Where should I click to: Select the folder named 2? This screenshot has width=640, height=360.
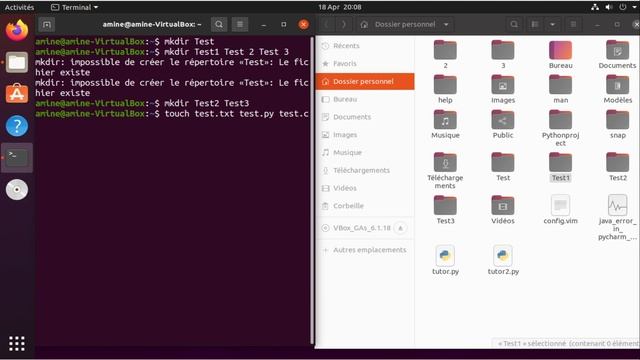pos(445,55)
